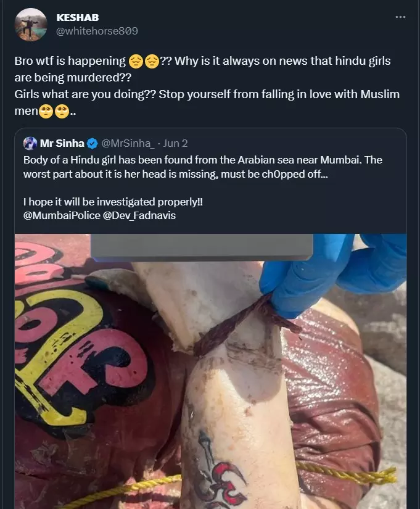Viewport: 420px width, 509px height.
Task: Open the @whitehorse809 handle
Action: 97,31
